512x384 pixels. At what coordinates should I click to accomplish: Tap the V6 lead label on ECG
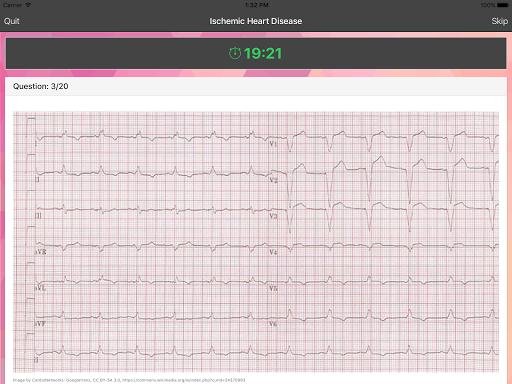pos(273,324)
